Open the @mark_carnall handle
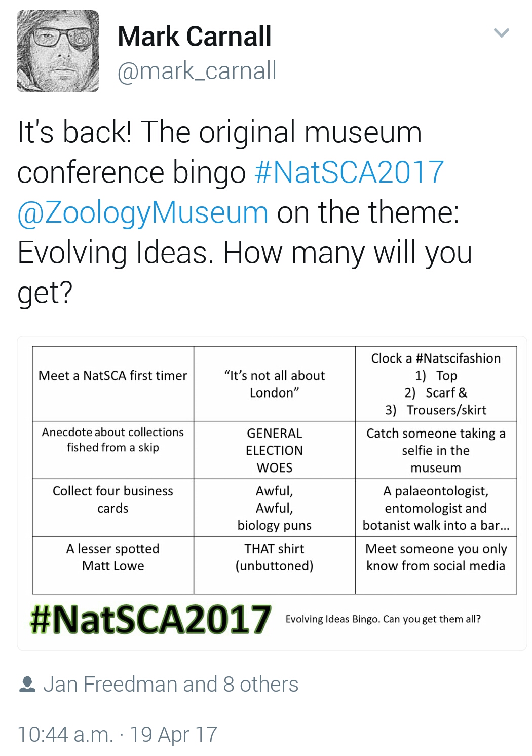This screenshot has height=756, width=532. [x=197, y=70]
